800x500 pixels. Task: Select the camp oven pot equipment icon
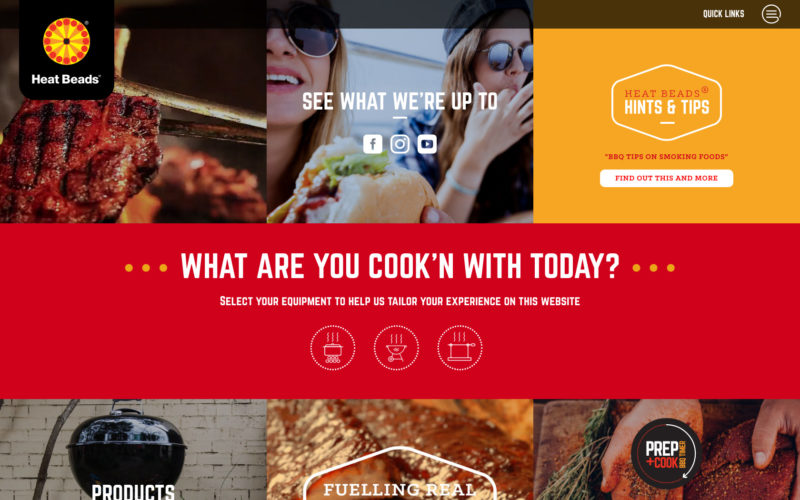pos(333,347)
